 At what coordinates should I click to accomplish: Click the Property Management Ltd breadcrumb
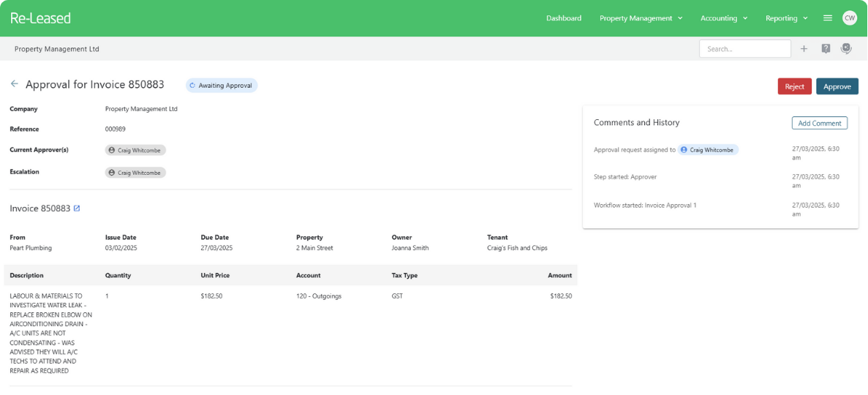[56, 49]
